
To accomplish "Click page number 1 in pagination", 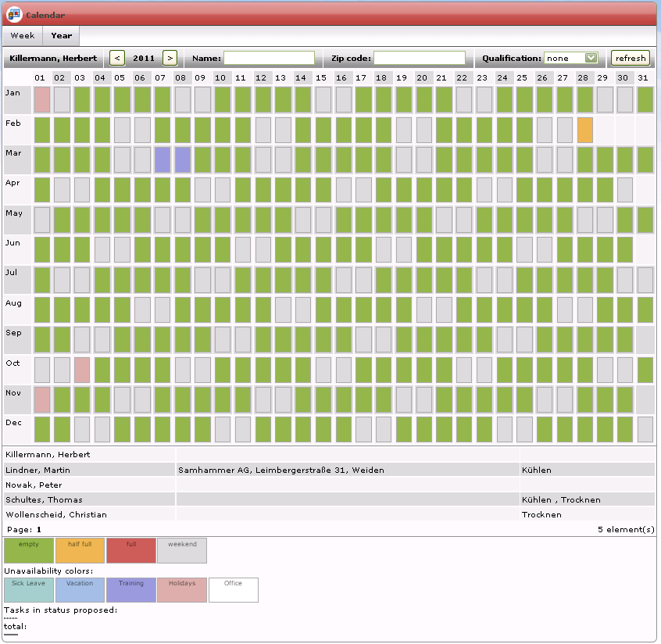I will [39, 530].
